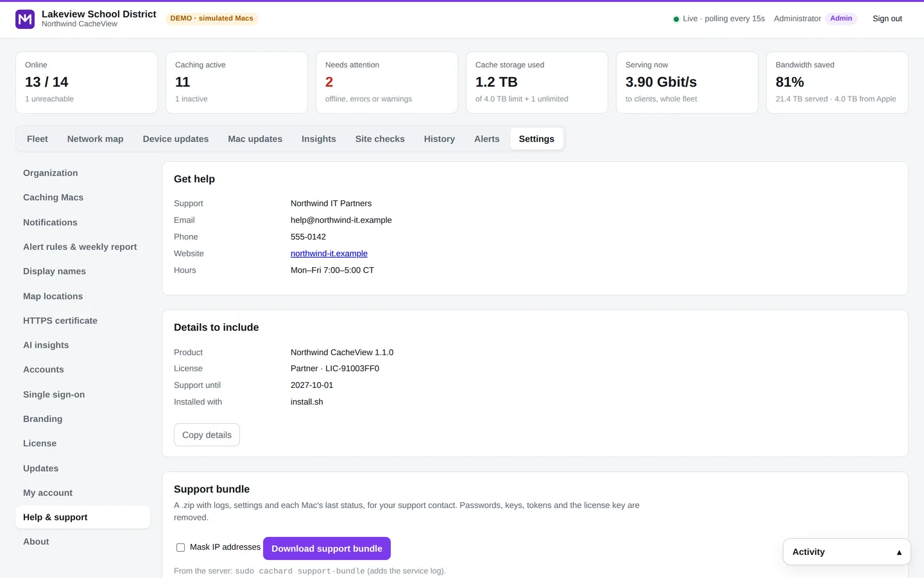Open Organization settings in the sidebar

(x=83, y=173)
